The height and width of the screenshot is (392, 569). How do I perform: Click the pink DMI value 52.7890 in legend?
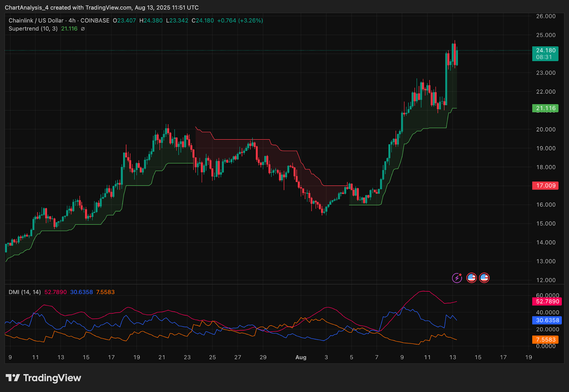coord(55,292)
